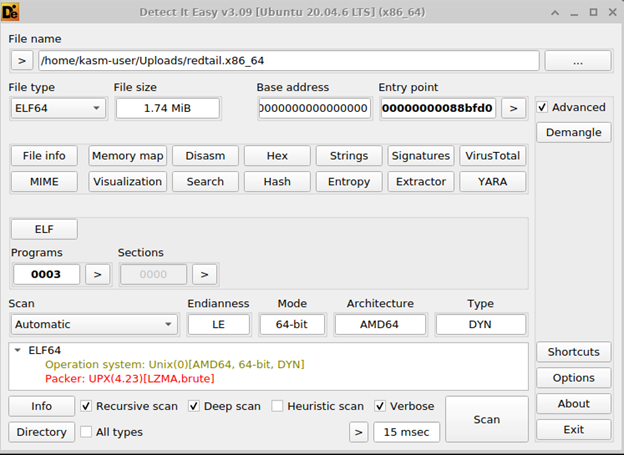
Task: Open the Memory map view
Action: click(127, 156)
